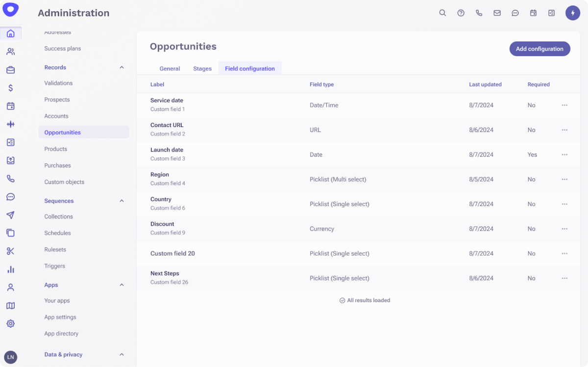Open the mail envelope icon at top
The width and height of the screenshot is (588, 367).
click(497, 13)
